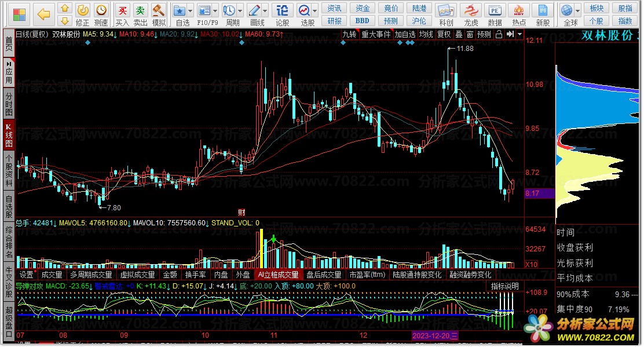
Task: Click the down arrow navigation icon
Action: 64,20
